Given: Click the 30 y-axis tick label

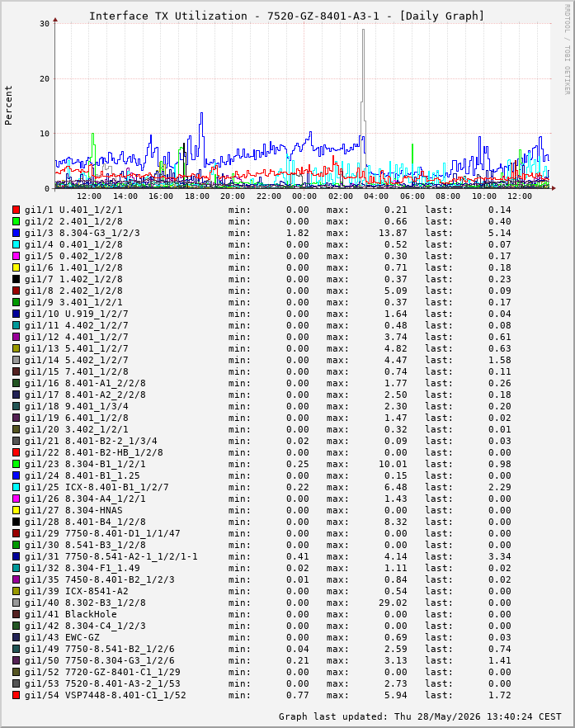Looking at the screenshot, I should (45, 24).
